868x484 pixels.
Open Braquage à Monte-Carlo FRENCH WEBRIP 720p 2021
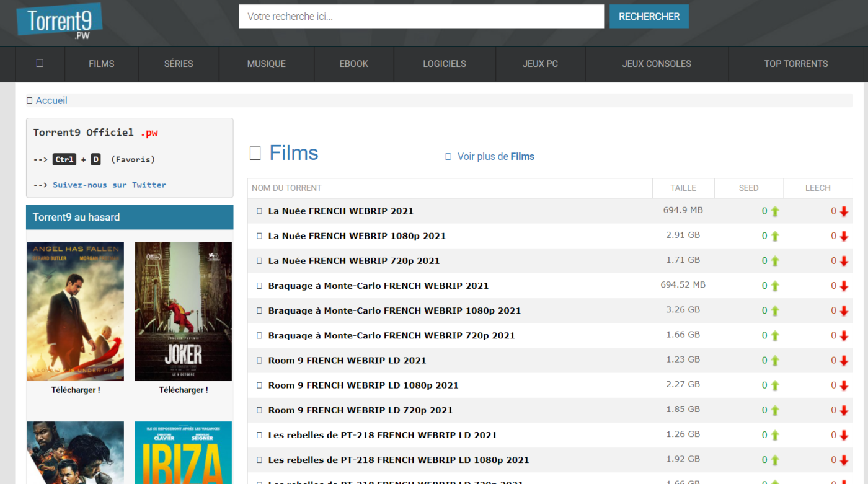(392, 335)
